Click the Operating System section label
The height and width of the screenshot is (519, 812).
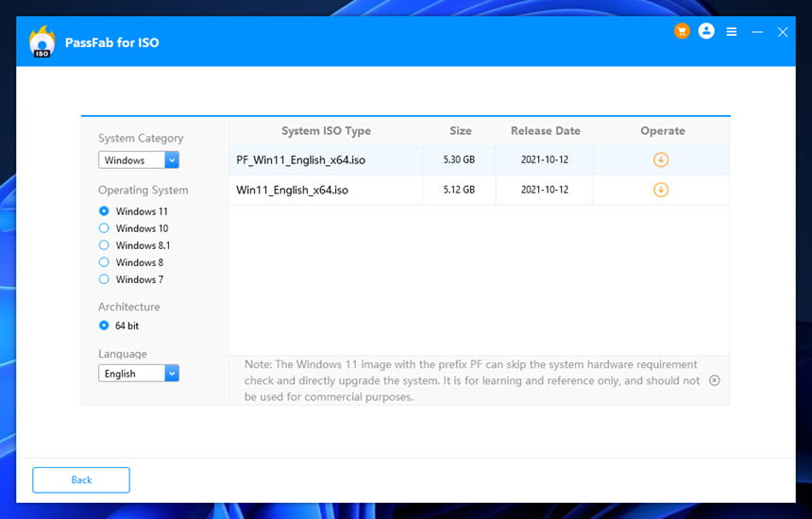click(144, 190)
